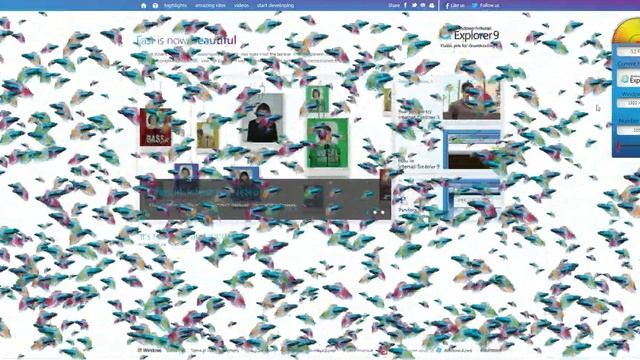This screenshot has height=360, width=640.
Task: Go to amazing sites section
Action: 210,5
